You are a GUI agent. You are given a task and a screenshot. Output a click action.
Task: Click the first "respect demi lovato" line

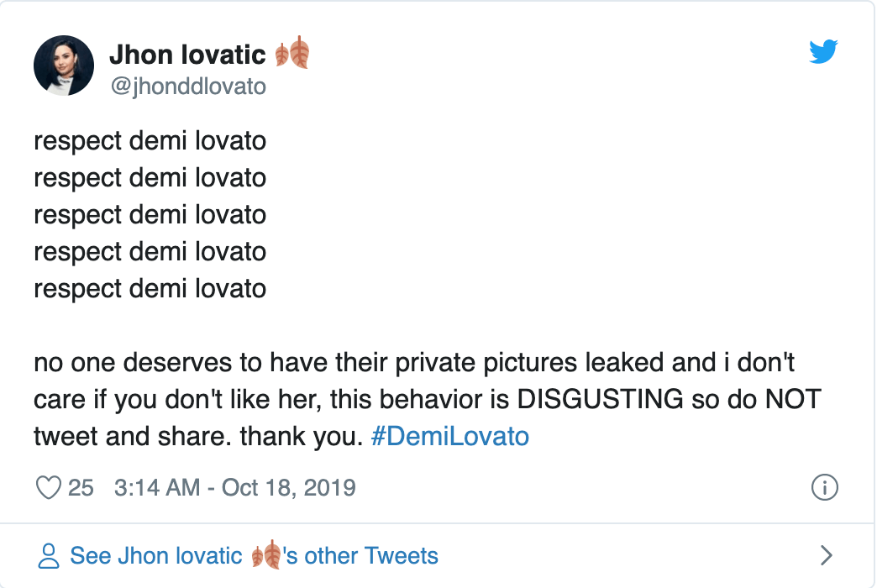click(150, 140)
